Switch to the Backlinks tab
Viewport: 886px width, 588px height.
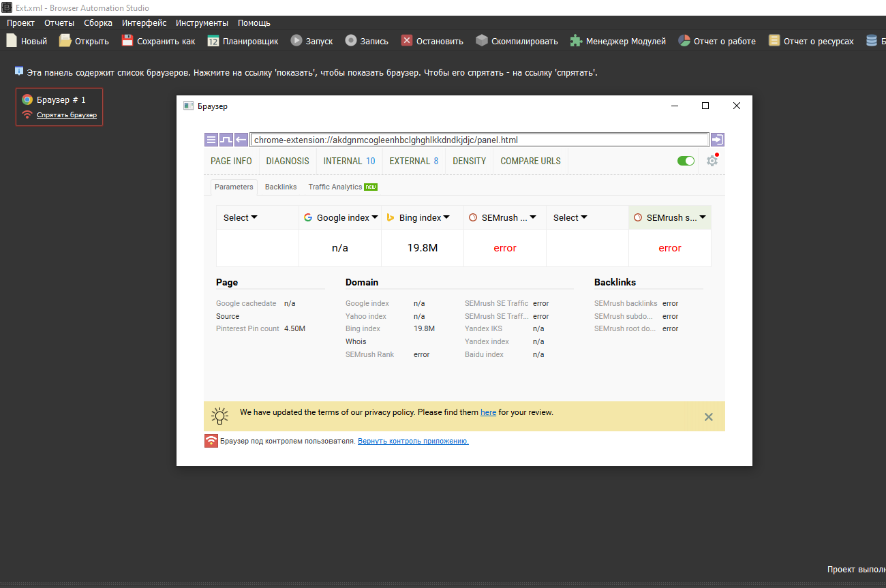point(281,187)
